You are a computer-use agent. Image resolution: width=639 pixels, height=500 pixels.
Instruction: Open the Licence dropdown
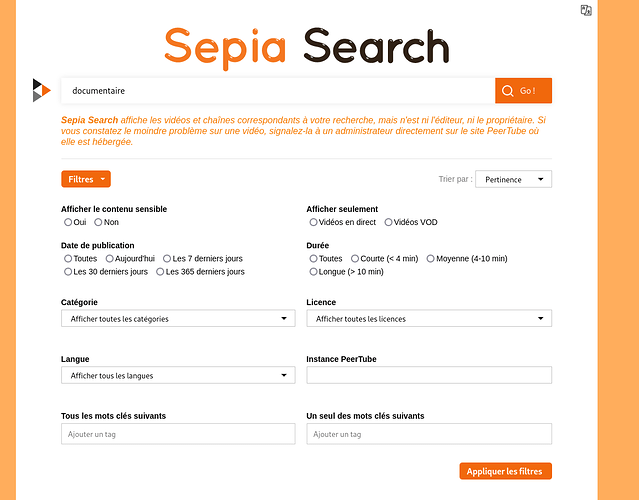(429, 319)
